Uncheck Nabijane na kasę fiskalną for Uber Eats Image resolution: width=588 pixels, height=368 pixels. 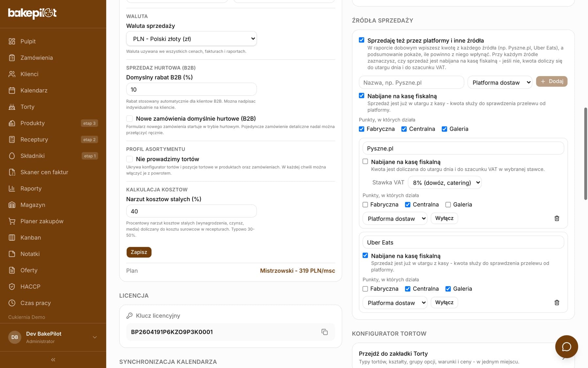click(x=365, y=255)
